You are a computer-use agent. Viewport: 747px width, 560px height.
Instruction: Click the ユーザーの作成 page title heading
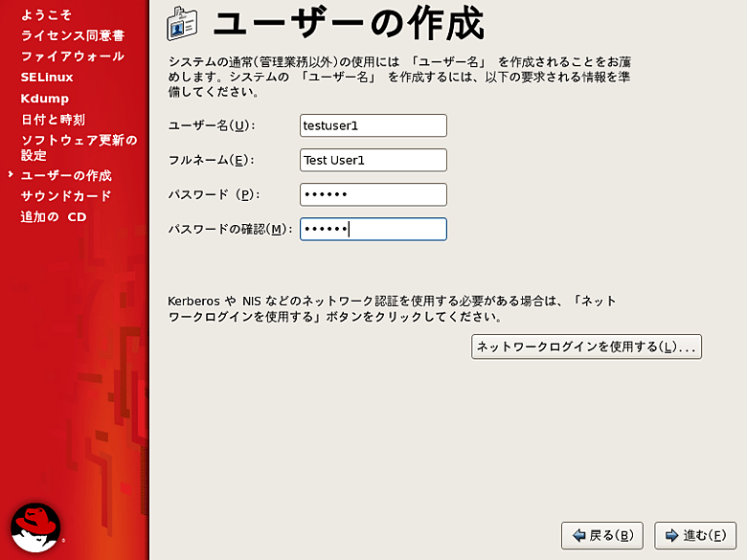(350, 23)
